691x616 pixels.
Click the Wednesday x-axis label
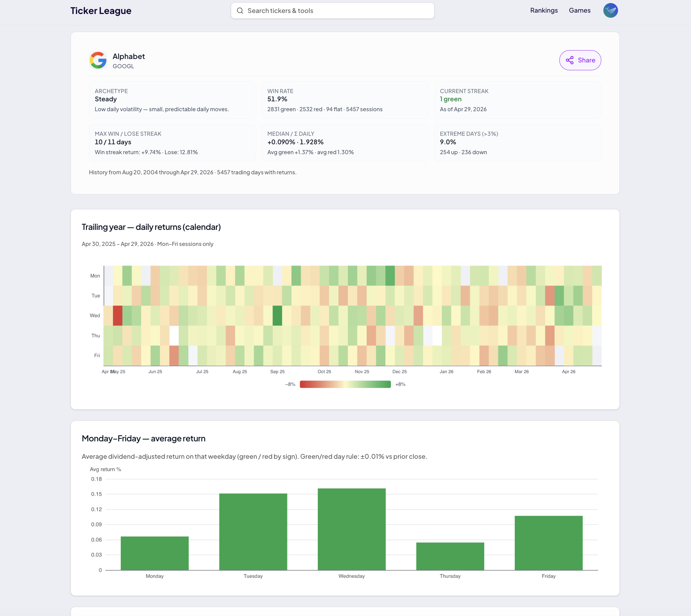click(352, 576)
